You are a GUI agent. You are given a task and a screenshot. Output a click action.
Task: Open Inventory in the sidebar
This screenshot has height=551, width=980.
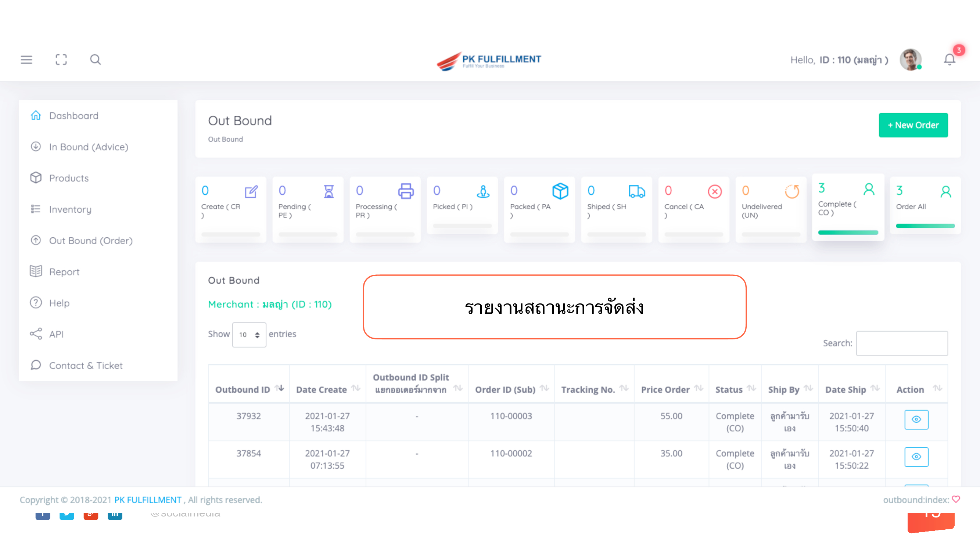pos(70,209)
